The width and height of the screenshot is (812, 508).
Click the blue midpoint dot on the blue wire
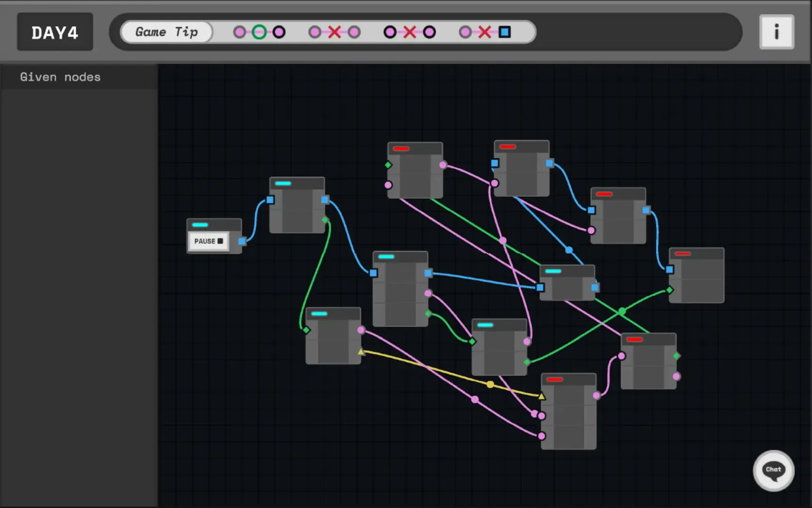click(569, 250)
